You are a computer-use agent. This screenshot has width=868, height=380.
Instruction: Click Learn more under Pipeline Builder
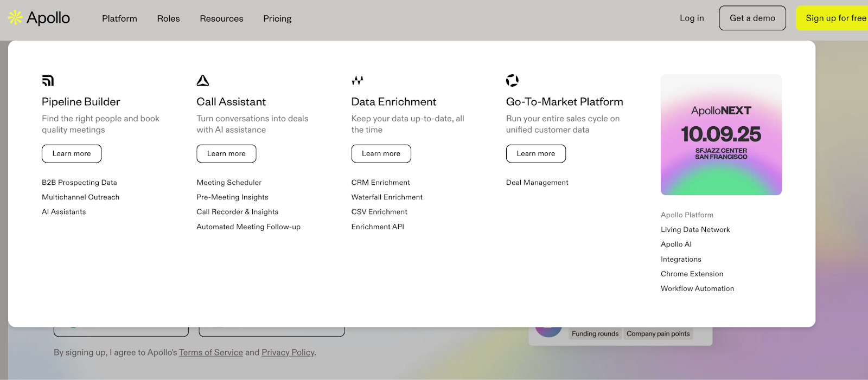(72, 153)
